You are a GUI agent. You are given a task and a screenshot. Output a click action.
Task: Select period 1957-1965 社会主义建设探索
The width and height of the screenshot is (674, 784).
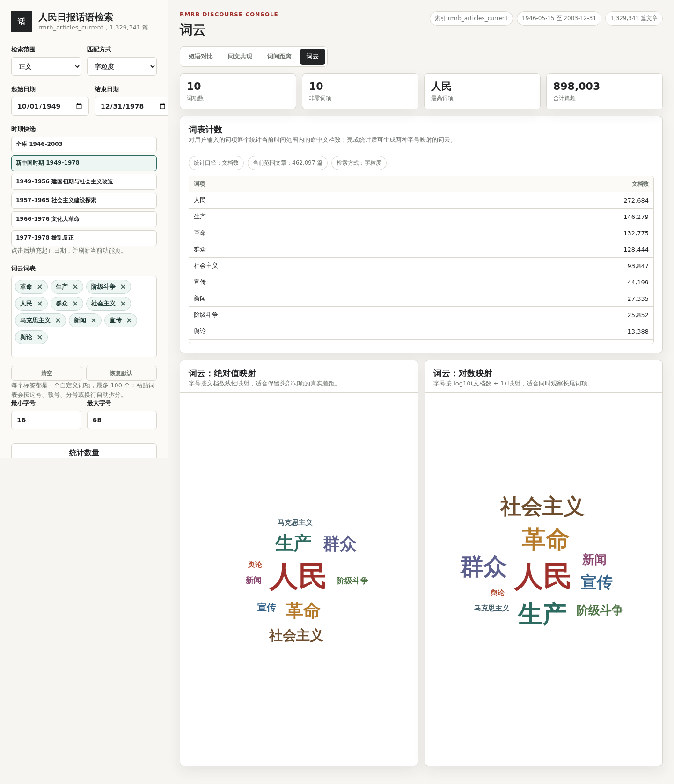tap(84, 201)
